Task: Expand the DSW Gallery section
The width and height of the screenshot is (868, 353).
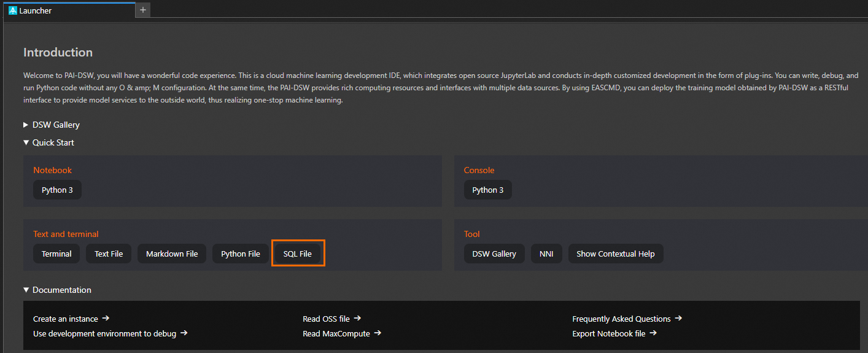Action: coord(52,125)
